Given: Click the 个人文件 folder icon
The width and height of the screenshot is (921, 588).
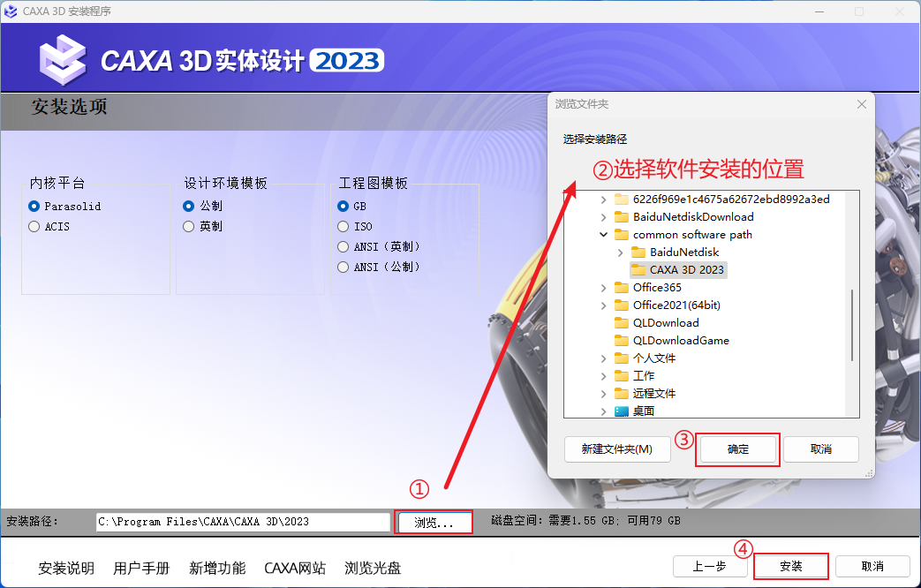Looking at the screenshot, I should click(x=622, y=358).
